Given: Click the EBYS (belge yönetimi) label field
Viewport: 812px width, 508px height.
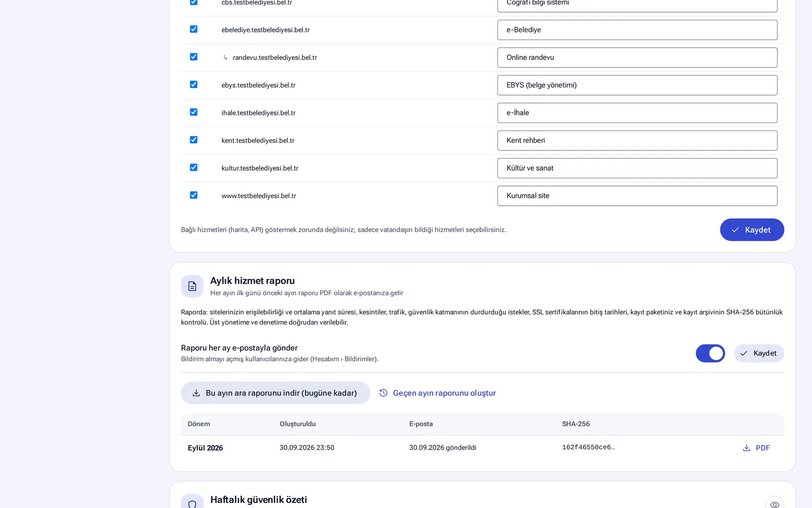Looking at the screenshot, I should 637,85.
